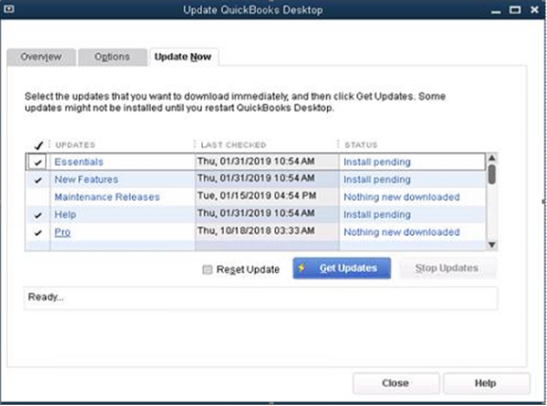
Task: Click the lightning bolt icon on Get Updates
Action: [x=302, y=268]
